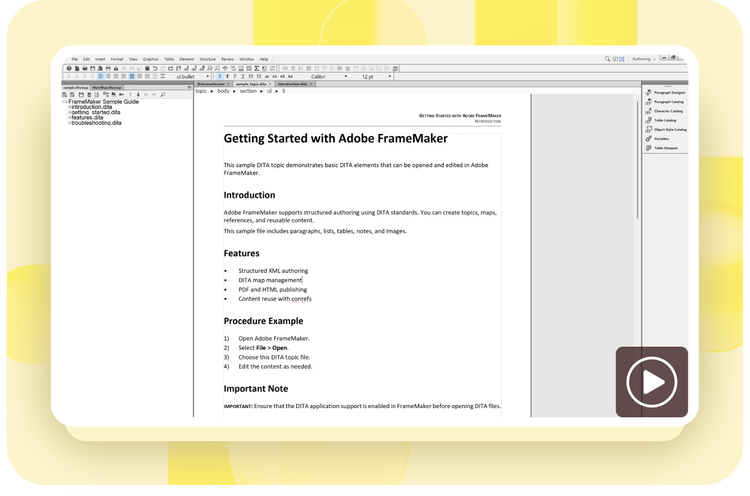Click the document vertical scrollbar
This screenshot has height=496, width=750.
click(x=637, y=160)
